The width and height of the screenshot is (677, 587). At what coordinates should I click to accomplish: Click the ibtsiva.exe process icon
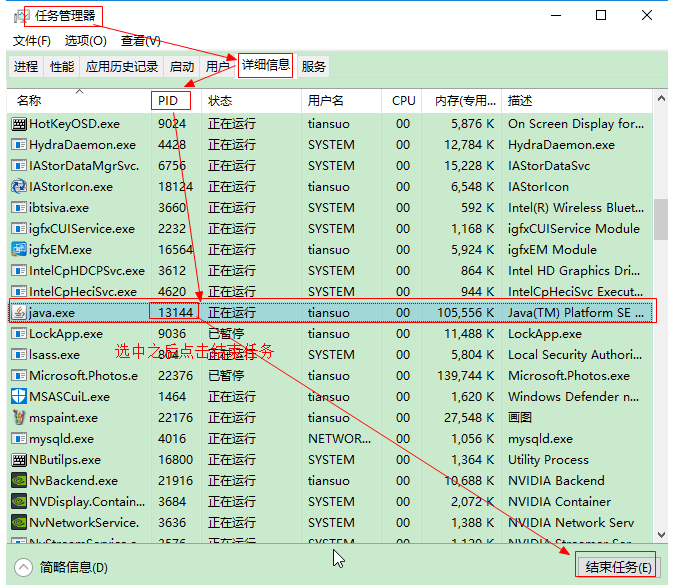(19, 208)
